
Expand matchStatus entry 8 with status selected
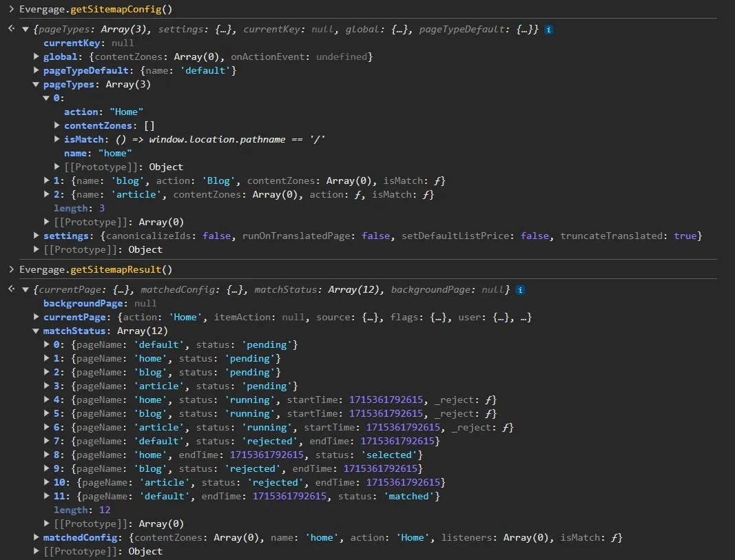tap(47, 455)
